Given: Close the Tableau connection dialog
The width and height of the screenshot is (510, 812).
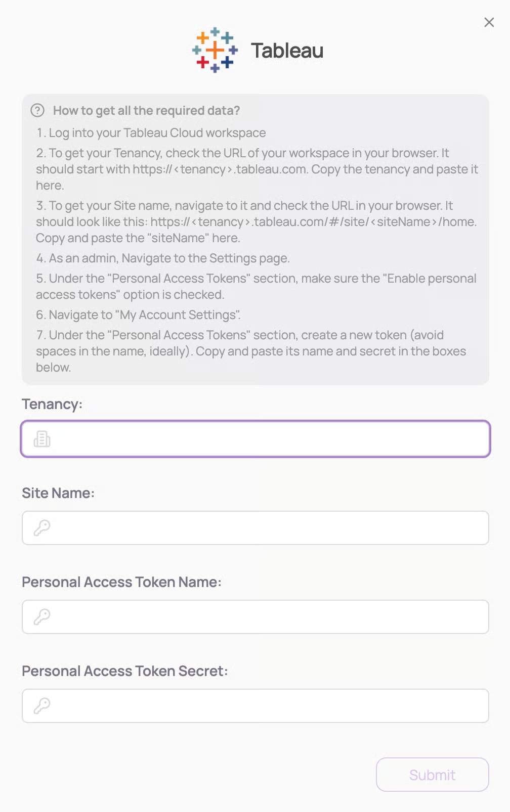Looking at the screenshot, I should click(x=489, y=22).
